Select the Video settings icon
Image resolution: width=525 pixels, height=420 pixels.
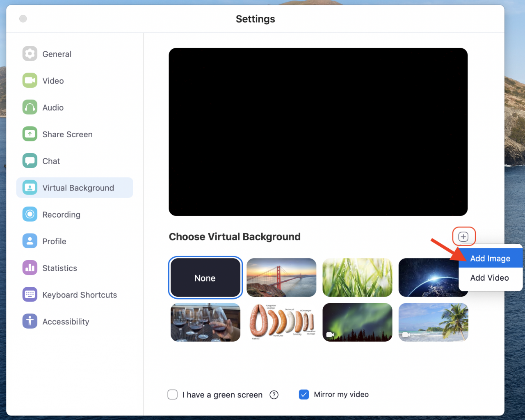tap(30, 80)
